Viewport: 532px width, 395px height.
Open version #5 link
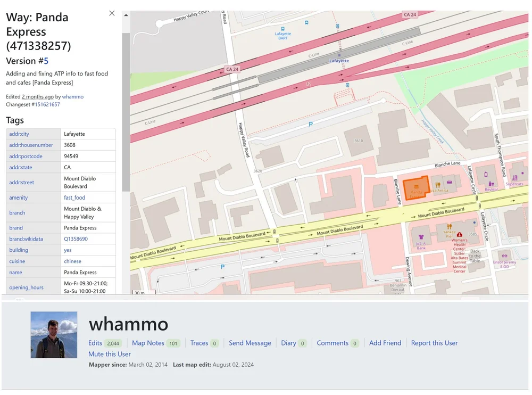(46, 61)
